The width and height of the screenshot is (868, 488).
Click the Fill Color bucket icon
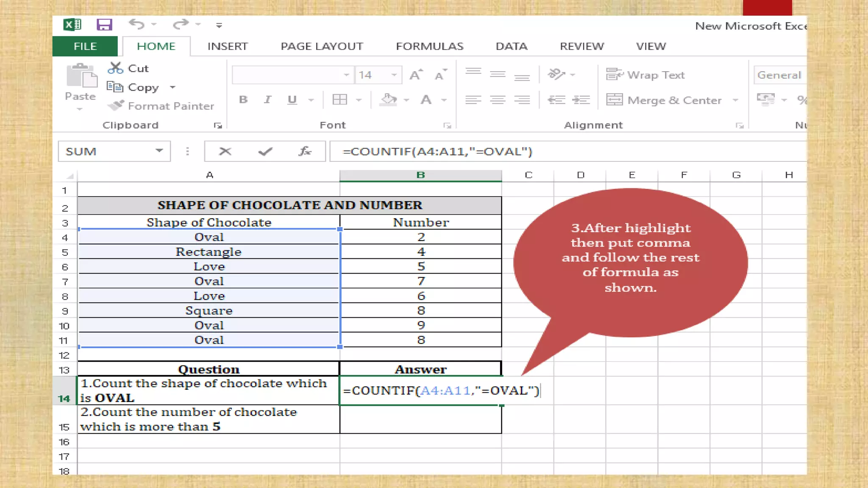388,100
